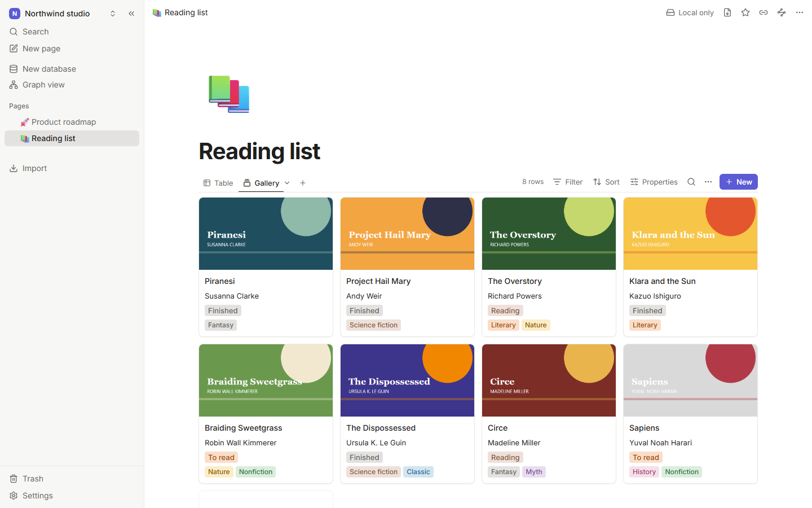Copy the page link with the chain icon

764,12
